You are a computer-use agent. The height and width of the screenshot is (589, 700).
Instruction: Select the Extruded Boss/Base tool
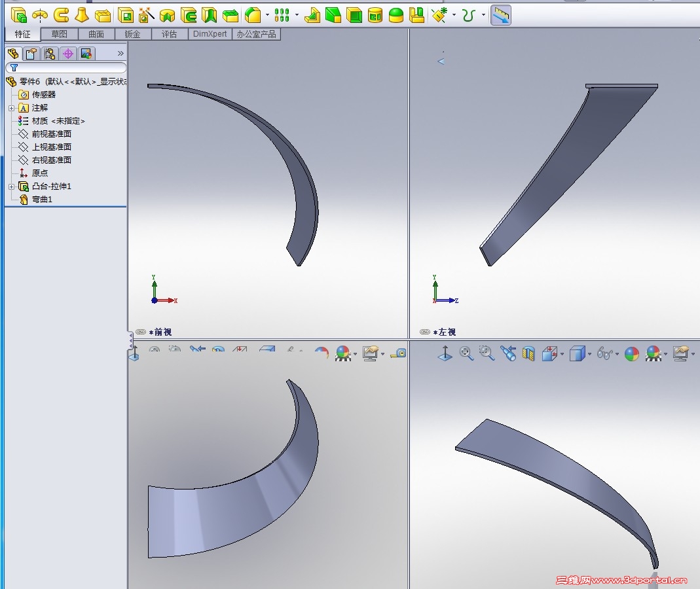(x=19, y=16)
